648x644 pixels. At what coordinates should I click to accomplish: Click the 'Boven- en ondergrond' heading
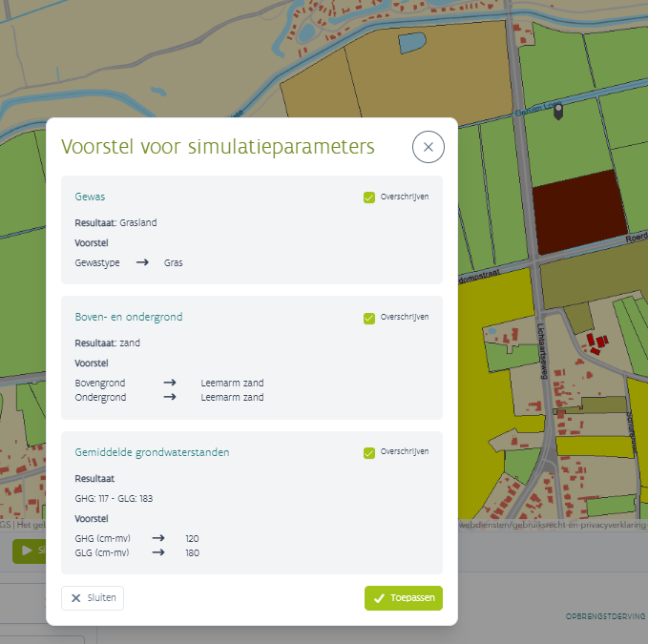click(x=129, y=317)
